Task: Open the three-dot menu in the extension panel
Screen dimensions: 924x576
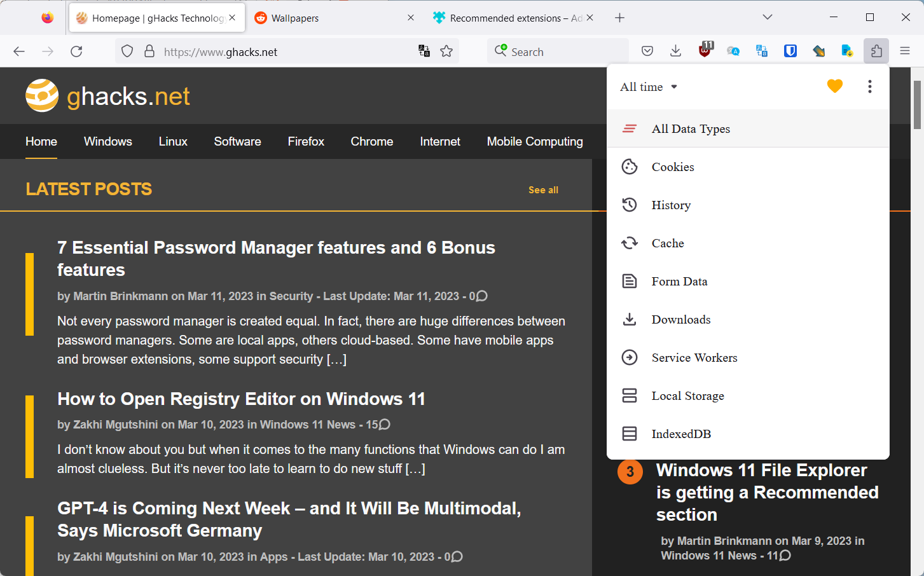Action: (x=869, y=86)
